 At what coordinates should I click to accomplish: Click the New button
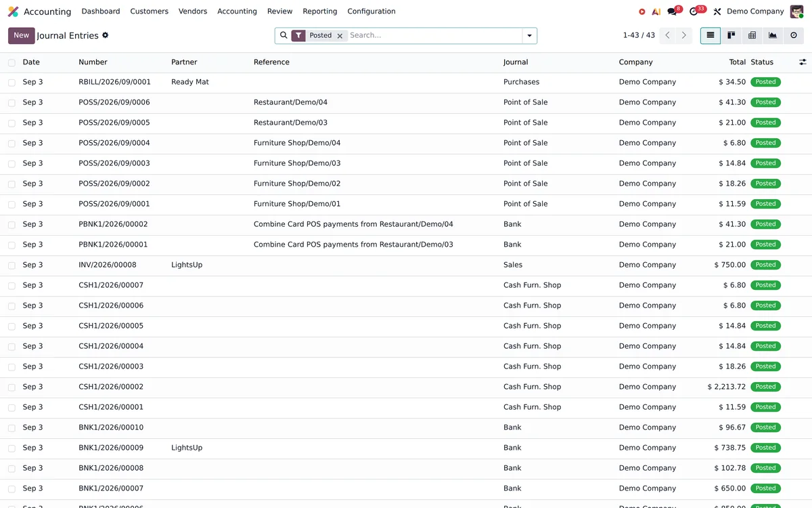pyautogui.click(x=22, y=35)
